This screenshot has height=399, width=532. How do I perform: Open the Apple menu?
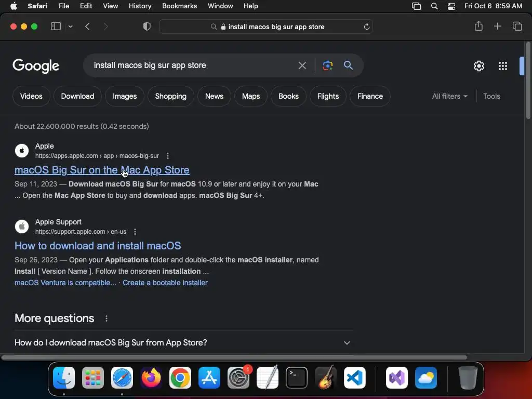click(14, 6)
